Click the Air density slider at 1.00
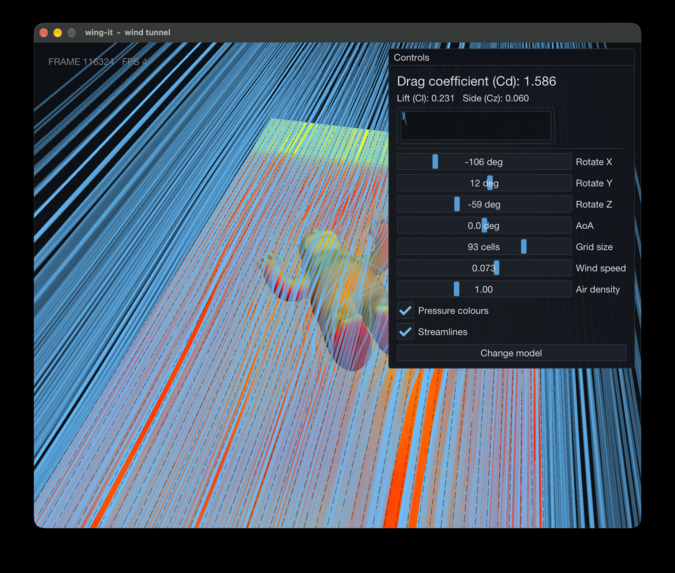The height and width of the screenshot is (573, 675). click(x=484, y=289)
